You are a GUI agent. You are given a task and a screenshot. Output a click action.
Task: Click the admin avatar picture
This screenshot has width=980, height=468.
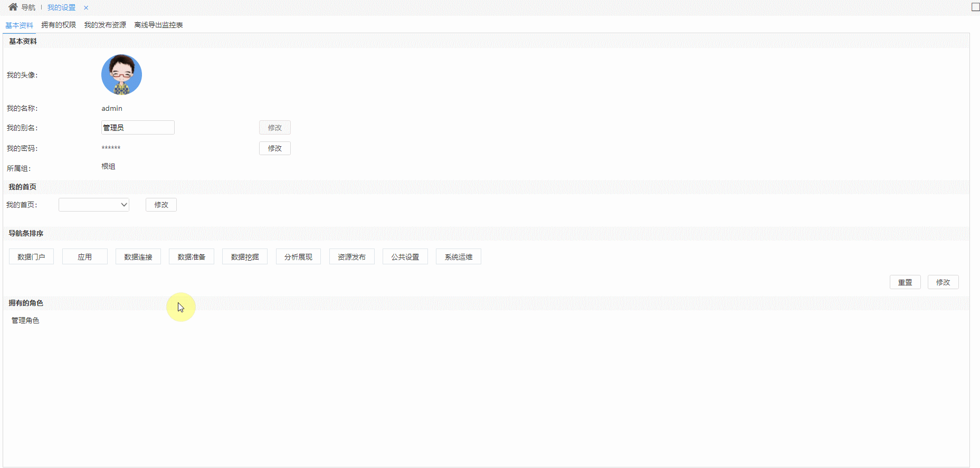pos(121,74)
